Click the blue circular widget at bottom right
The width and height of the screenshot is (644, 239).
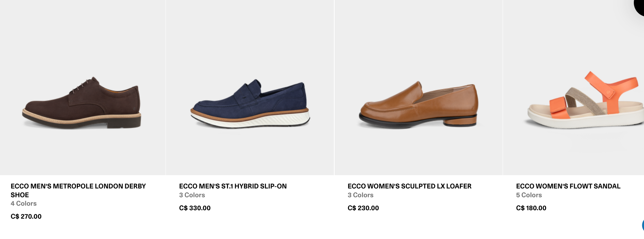643,225
